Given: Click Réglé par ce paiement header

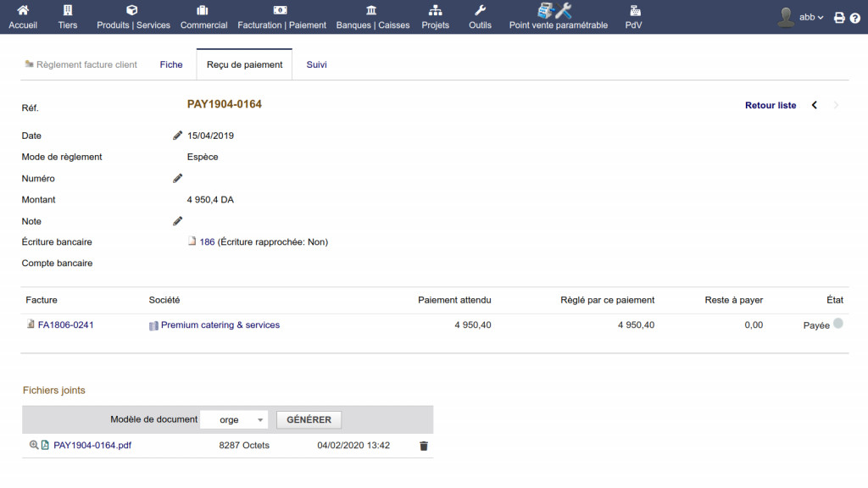Looking at the screenshot, I should [x=607, y=300].
